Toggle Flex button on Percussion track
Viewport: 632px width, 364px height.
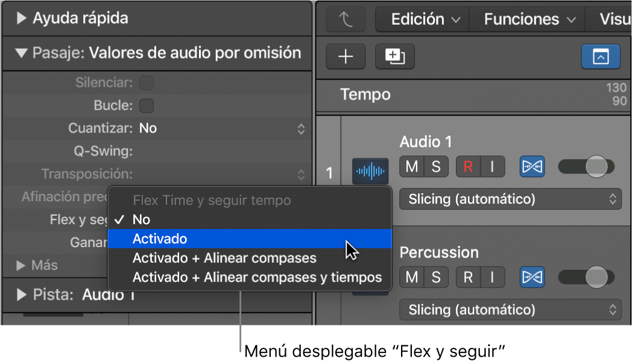532,277
